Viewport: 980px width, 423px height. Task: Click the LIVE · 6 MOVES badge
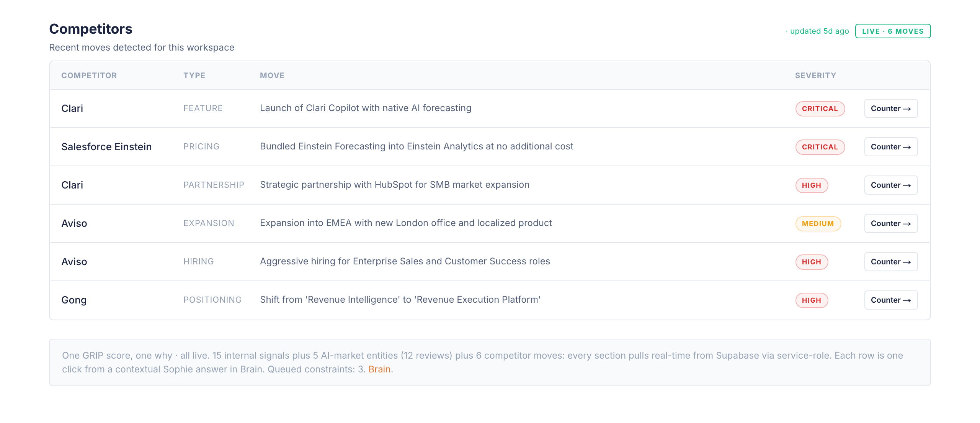[893, 31]
